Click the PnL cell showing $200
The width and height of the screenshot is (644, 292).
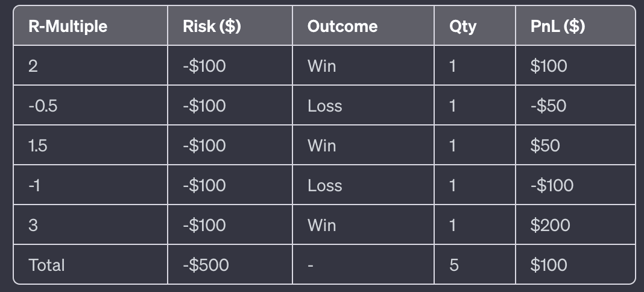pyautogui.click(x=550, y=226)
